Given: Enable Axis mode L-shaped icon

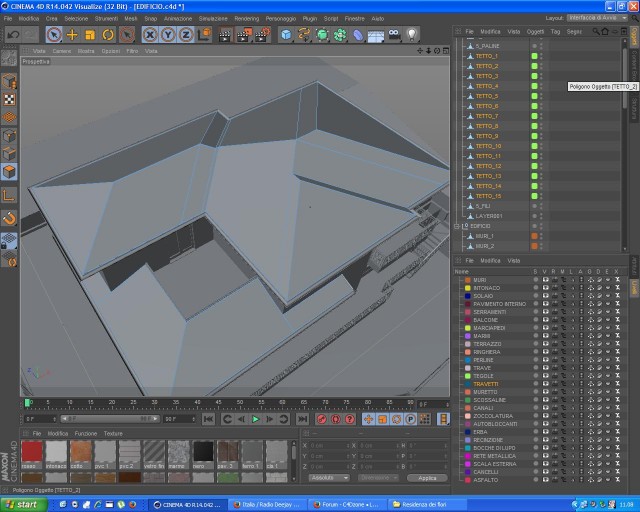Looking at the screenshot, I should point(9,195).
